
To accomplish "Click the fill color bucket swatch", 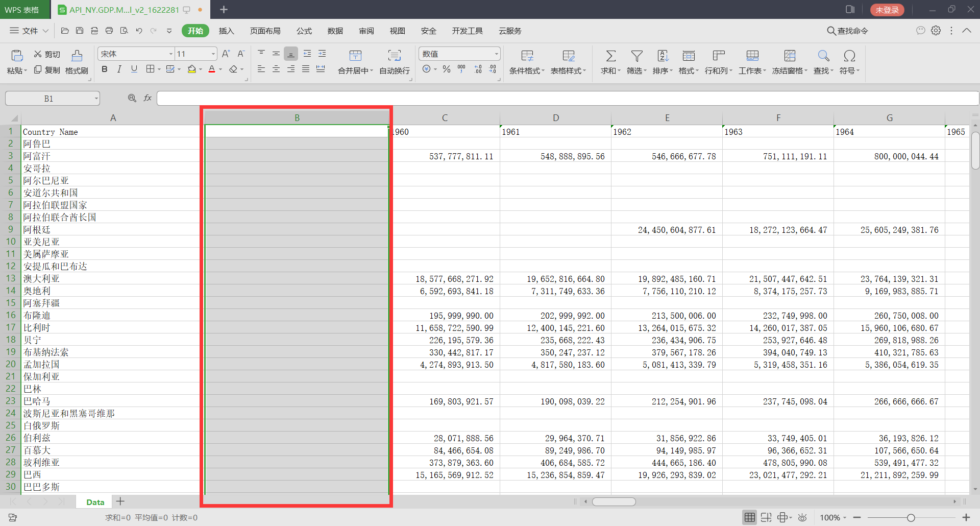I will tap(192, 69).
